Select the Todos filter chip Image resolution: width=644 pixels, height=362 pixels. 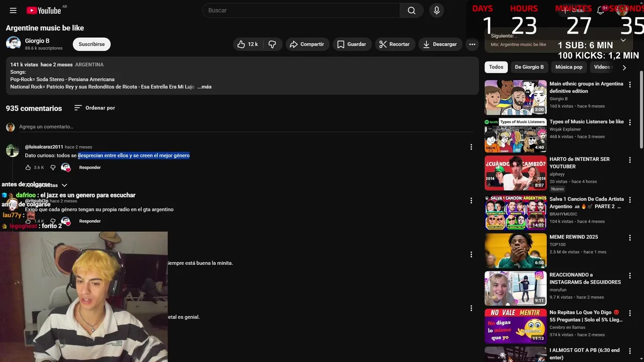(x=496, y=67)
